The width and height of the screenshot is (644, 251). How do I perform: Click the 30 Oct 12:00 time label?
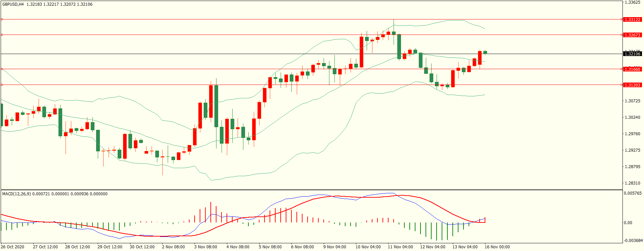(x=142, y=247)
